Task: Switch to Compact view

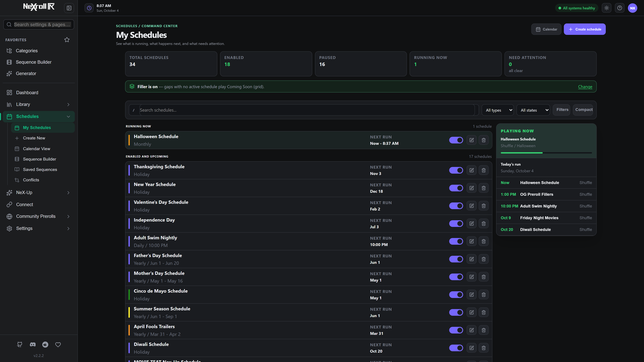Action: pos(584,110)
